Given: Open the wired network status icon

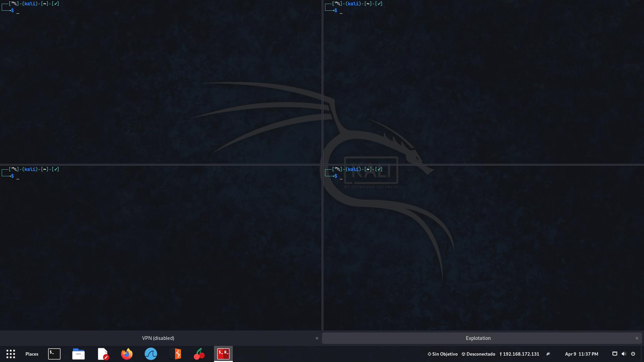Looking at the screenshot, I should (614, 354).
